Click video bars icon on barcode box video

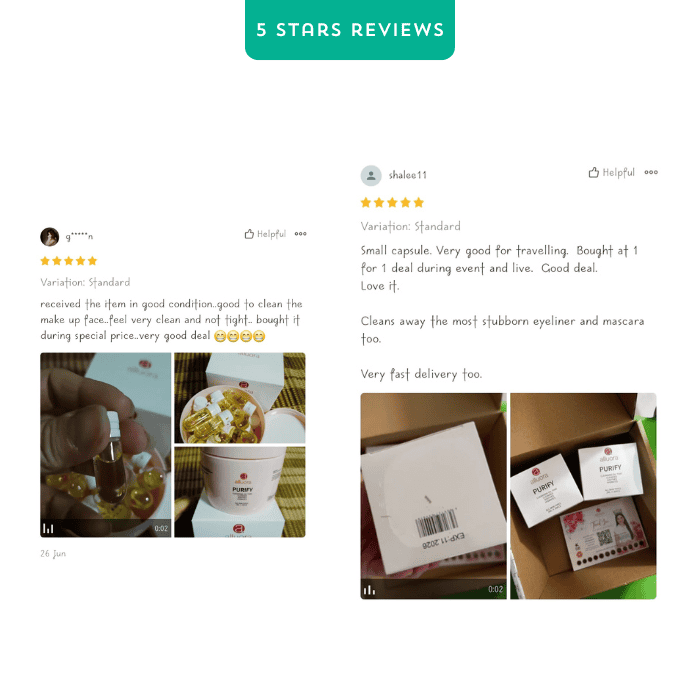click(x=369, y=590)
